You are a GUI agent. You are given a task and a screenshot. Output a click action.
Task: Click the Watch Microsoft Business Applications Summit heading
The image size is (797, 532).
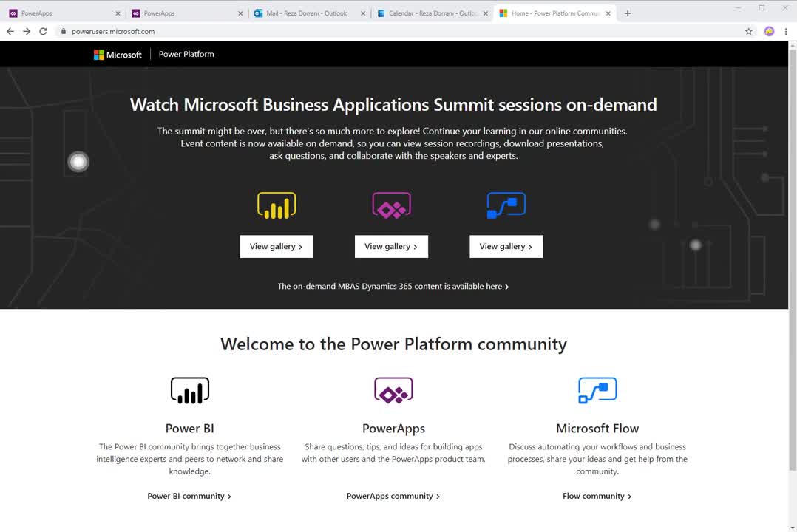(x=393, y=105)
